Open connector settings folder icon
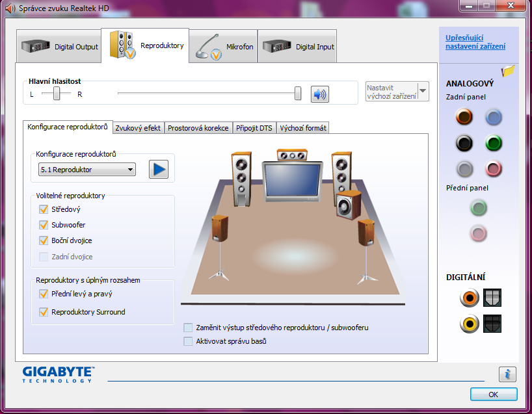 click(x=508, y=71)
